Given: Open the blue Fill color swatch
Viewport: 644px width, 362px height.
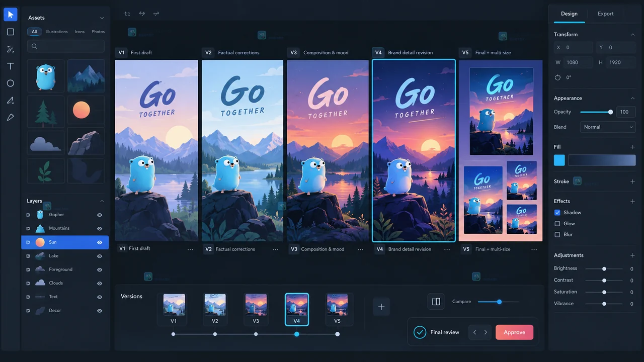Looking at the screenshot, I should click(x=559, y=160).
